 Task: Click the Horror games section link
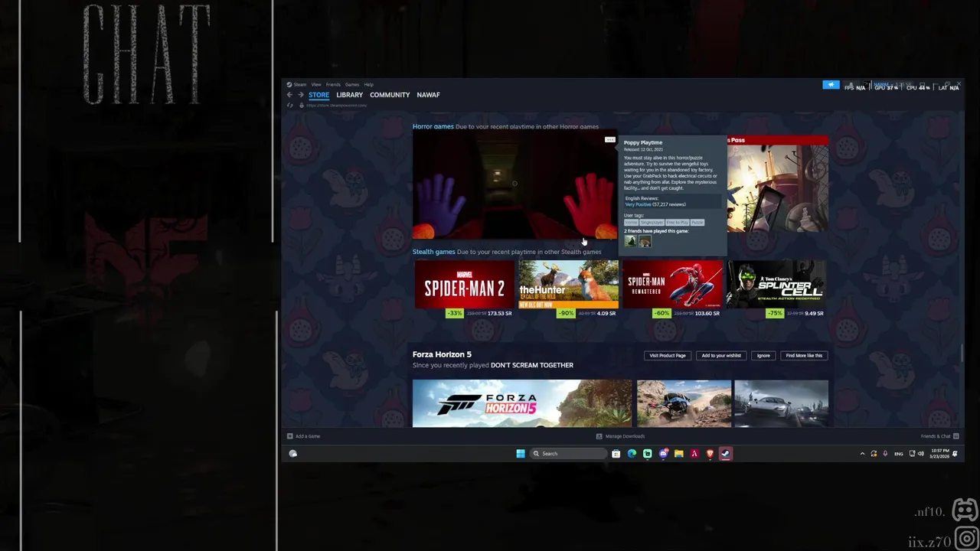(x=433, y=126)
